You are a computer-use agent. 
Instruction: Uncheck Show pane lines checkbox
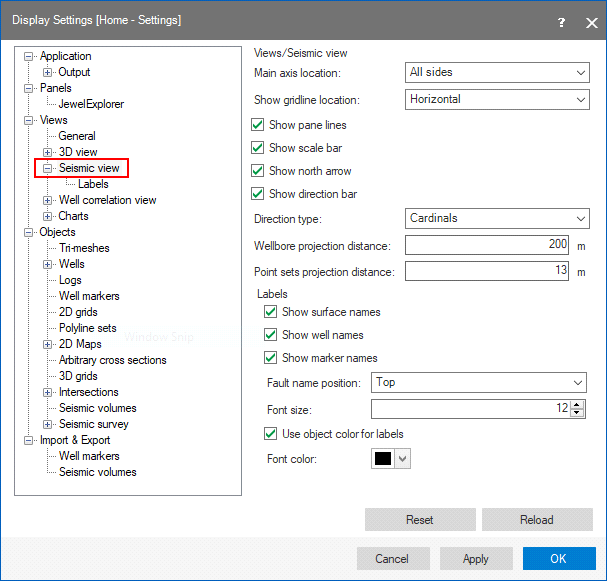(258, 125)
